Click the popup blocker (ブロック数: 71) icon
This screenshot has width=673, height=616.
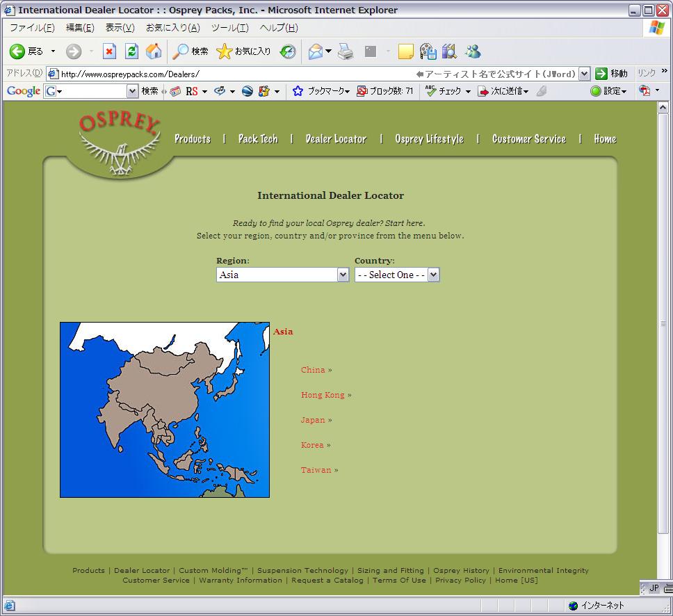[x=362, y=91]
